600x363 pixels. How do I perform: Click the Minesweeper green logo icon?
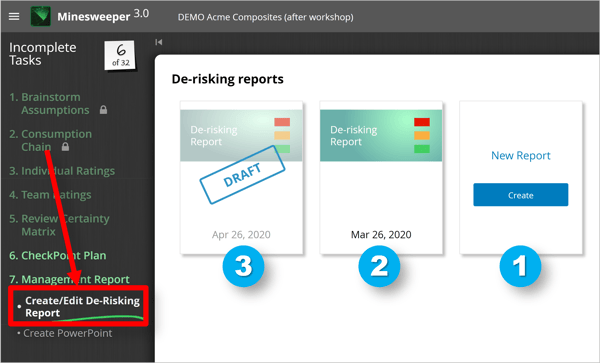tap(41, 16)
